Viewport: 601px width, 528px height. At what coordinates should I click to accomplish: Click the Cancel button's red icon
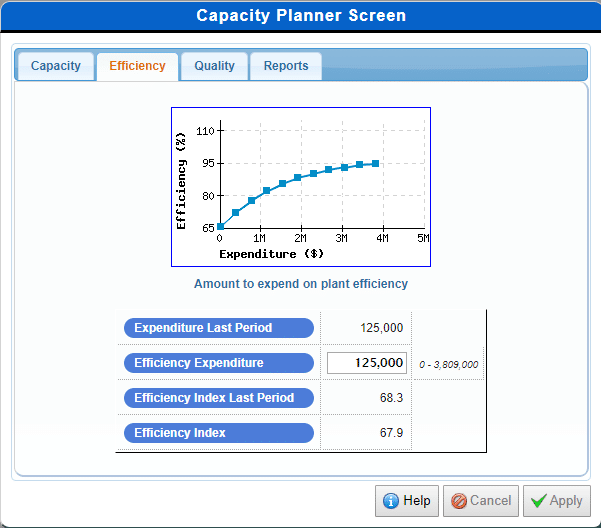(456, 501)
